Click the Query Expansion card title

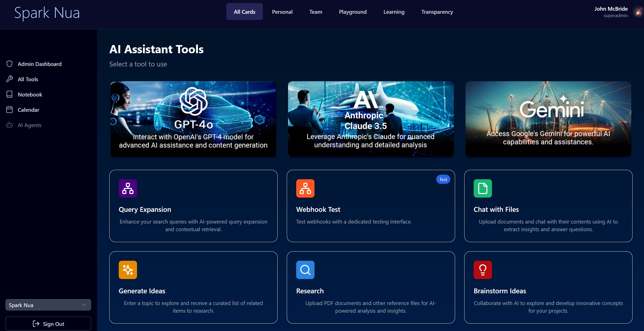point(145,209)
